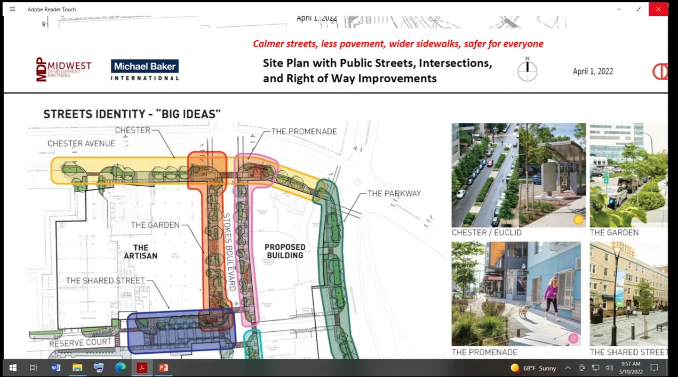The height and width of the screenshot is (377, 678).
Task: Click "THE GARDEN" photo caption
Action: coord(614,233)
